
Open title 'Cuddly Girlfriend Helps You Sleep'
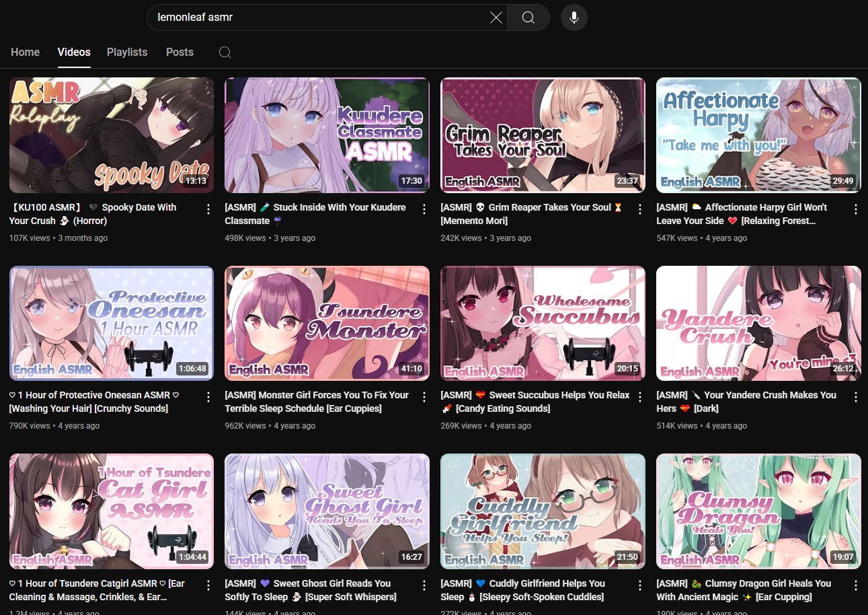click(x=523, y=590)
